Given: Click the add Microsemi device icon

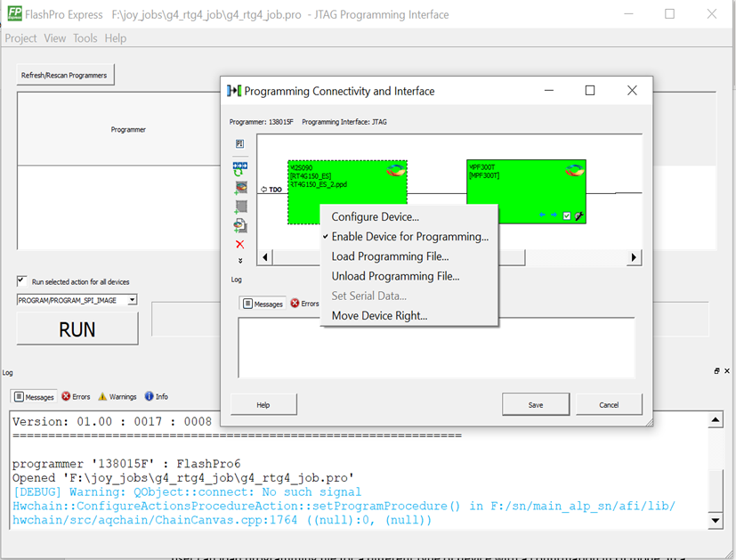Looking at the screenshot, I should coord(240,188).
